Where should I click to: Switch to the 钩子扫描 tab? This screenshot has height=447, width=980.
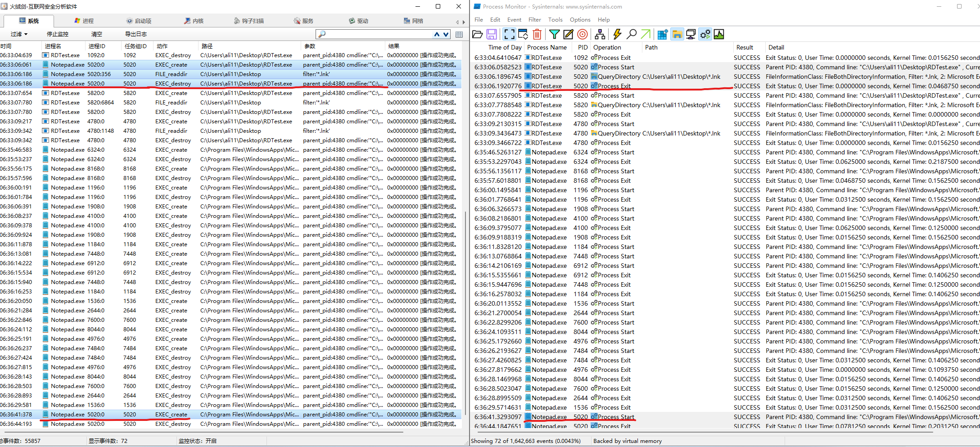pyautogui.click(x=248, y=21)
